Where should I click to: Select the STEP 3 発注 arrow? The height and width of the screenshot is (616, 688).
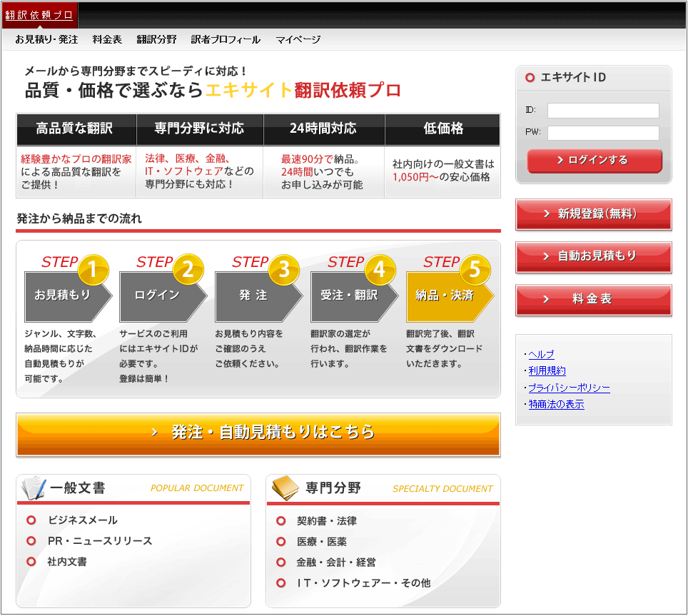tap(259, 297)
